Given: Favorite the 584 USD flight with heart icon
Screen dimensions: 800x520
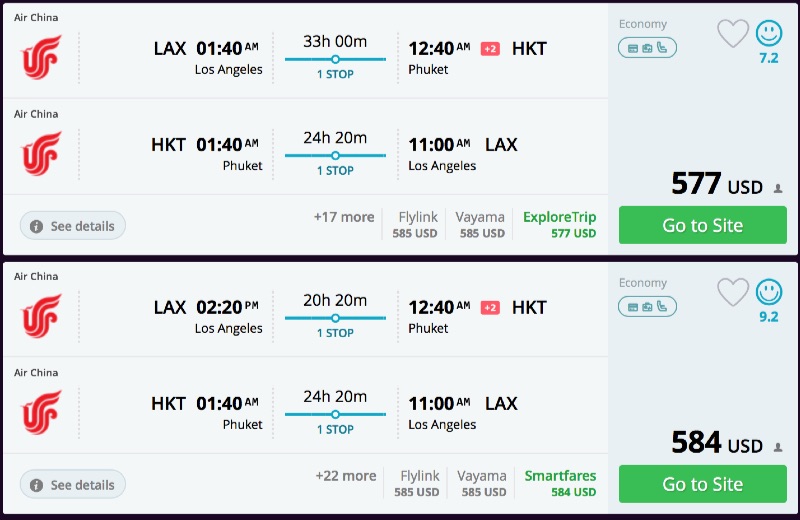Looking at the screenshot, I should (x=733, y=292).
